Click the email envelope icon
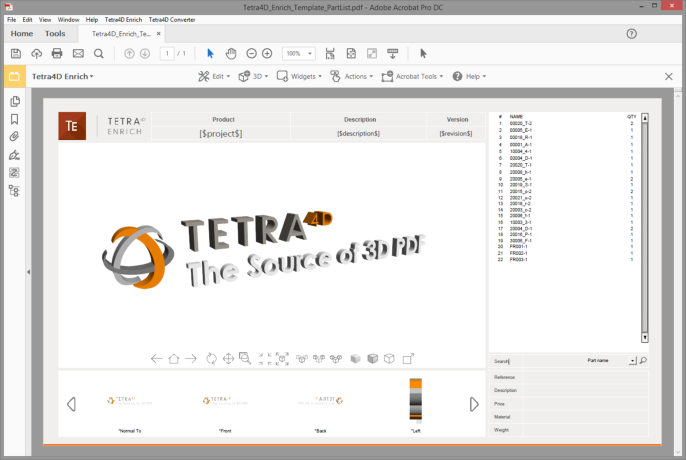The image size is (686, 460). [x=78, y=53]
